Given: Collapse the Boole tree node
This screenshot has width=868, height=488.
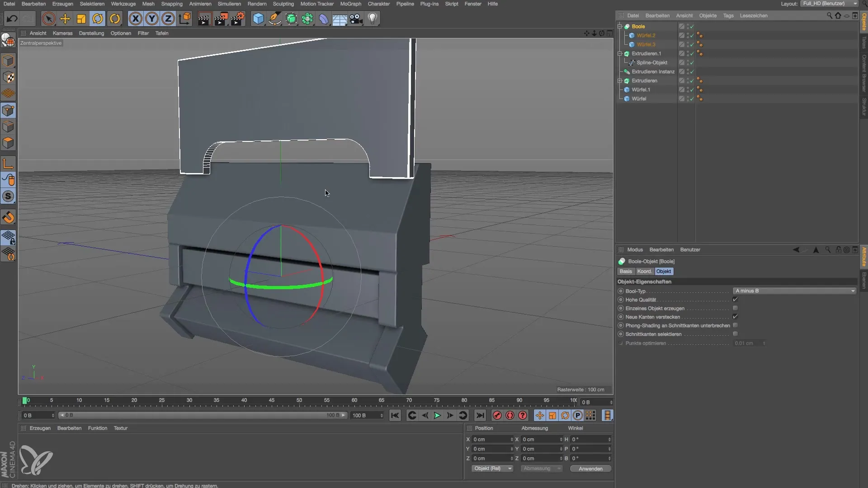Looking at the screenshot, I should click(x=620, y=26).
